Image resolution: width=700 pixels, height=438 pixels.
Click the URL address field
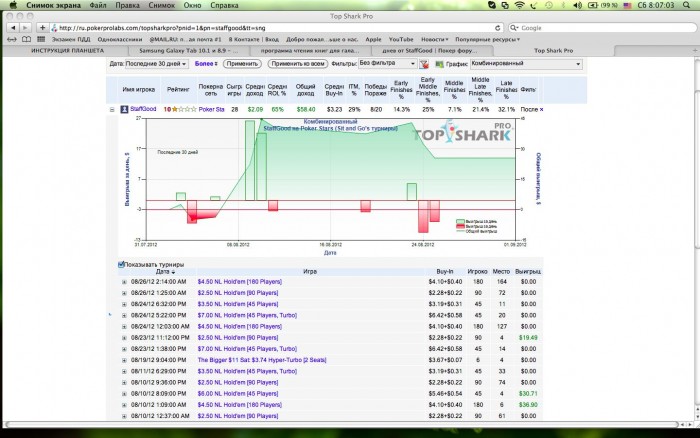pos(277,28)
